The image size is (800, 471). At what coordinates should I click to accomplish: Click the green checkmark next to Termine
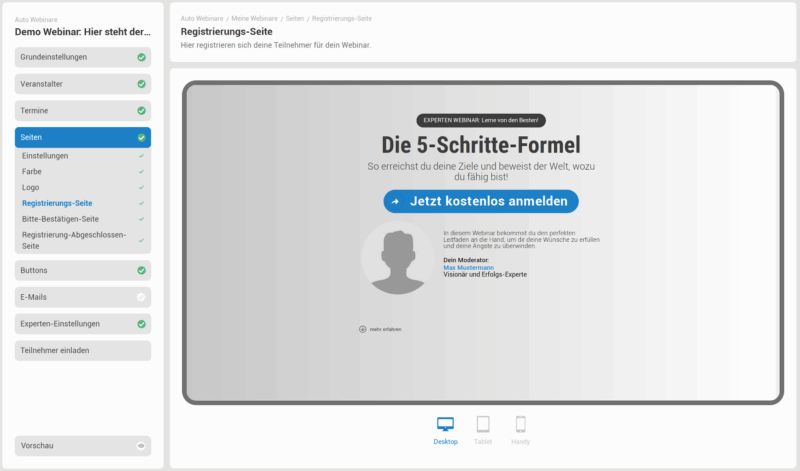141,111
